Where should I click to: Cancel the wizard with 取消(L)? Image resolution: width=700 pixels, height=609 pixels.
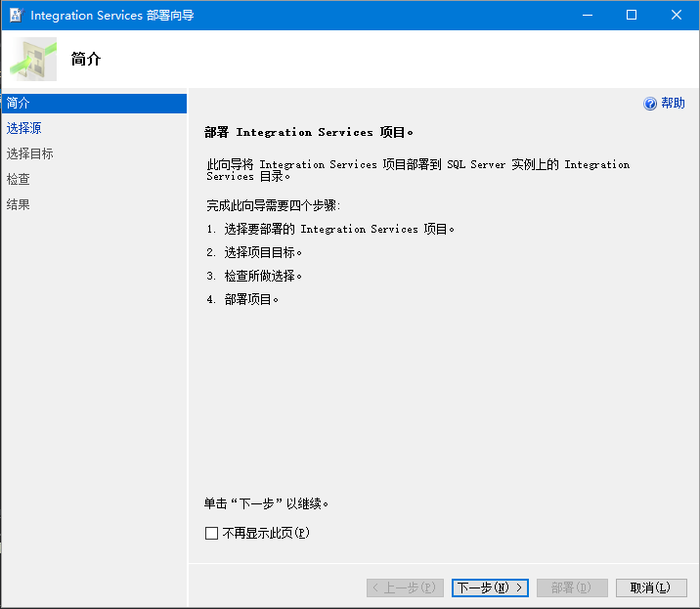651,587
